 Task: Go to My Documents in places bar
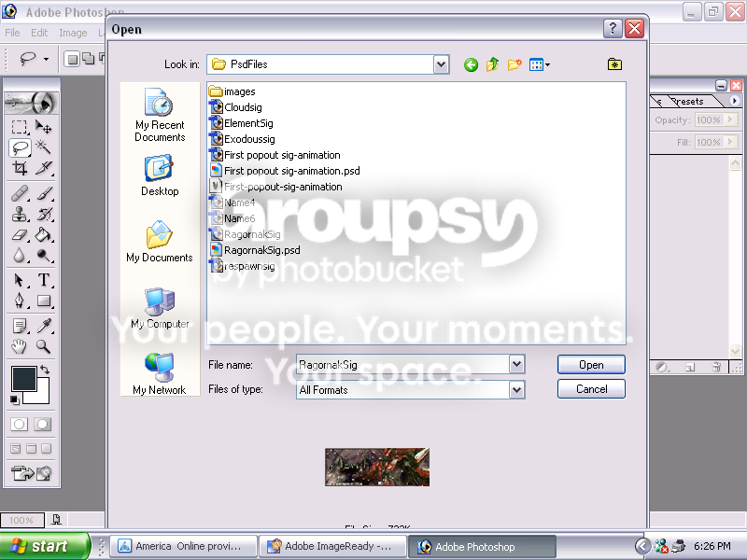160,242
